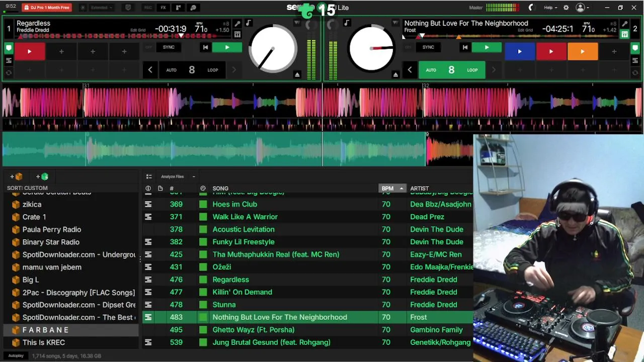The image size is (644, 362).
Task: Add a new crate with the orange crate icon
Action: click(17, 176)
